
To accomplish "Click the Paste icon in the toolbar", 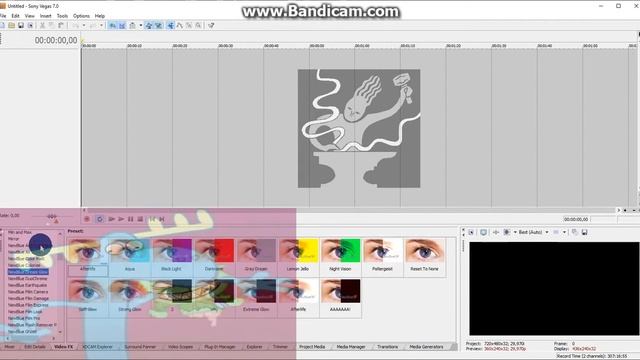I will pos(61,25).
